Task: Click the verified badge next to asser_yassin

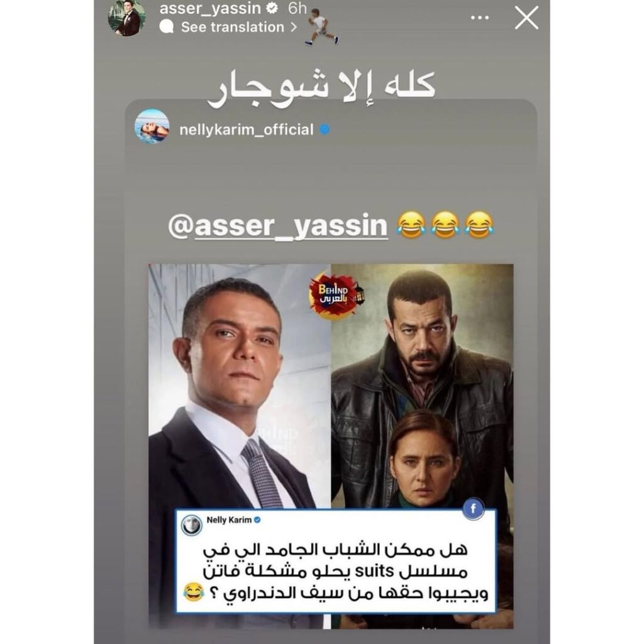Action: tap(272, 8)
